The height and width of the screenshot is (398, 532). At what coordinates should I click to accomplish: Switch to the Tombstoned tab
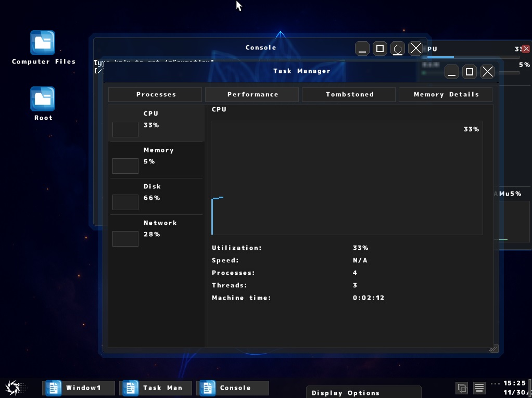pos(348,94)
